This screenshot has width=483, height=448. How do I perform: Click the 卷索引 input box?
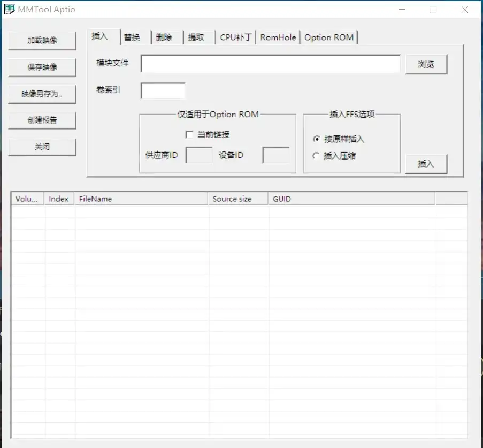[x=162, y=90]
